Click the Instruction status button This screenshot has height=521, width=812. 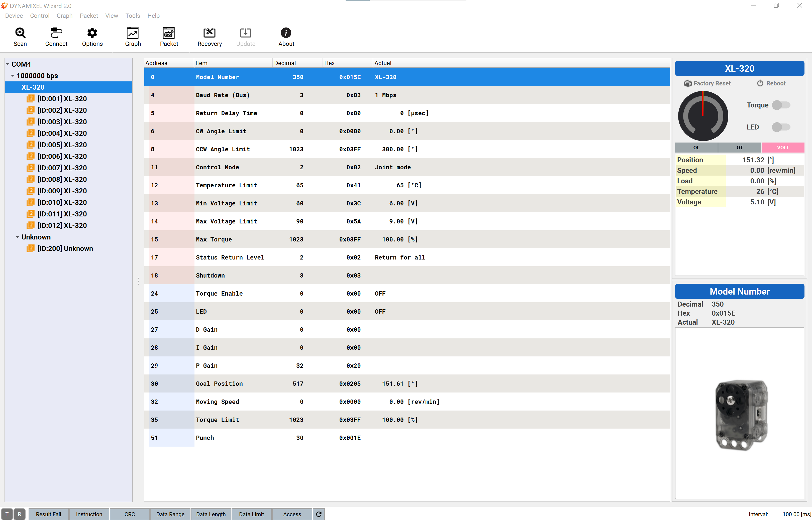coord(89,514)
